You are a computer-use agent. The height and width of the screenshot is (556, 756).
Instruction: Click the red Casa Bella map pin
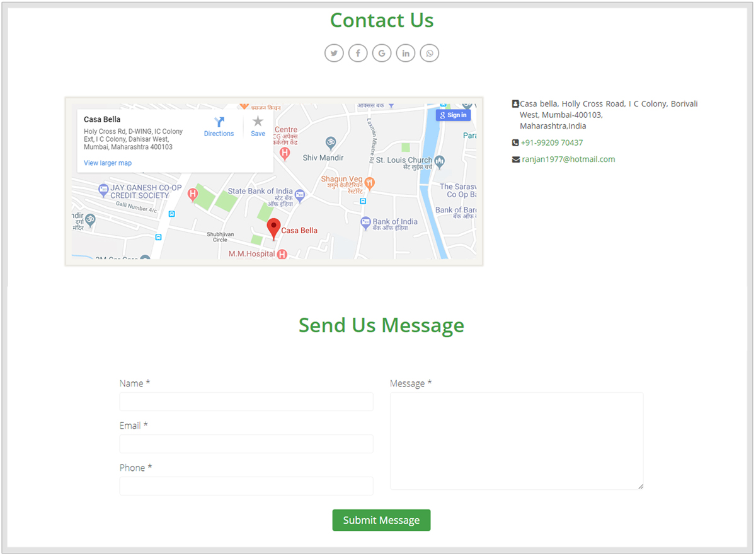click(x=273, y=228)
